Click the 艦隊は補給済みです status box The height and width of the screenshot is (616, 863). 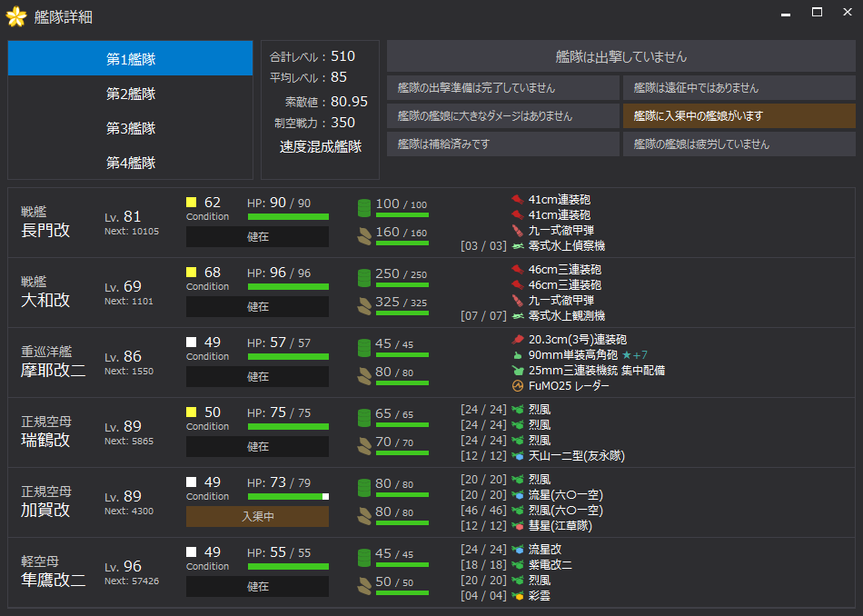(x=503, y=144)
